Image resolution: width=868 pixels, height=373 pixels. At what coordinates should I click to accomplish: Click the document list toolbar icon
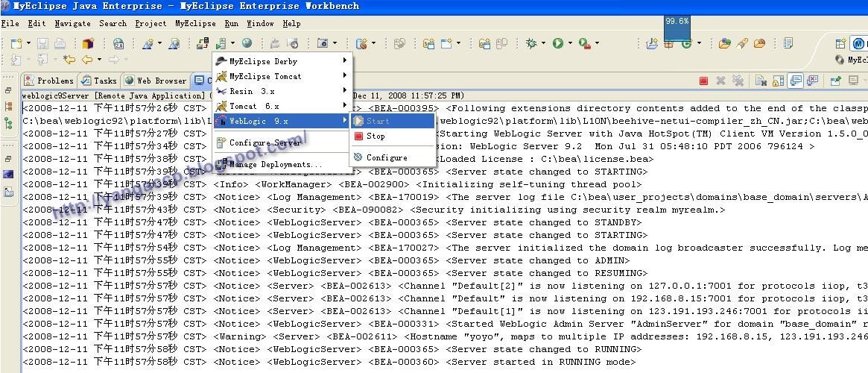[788, 43]
